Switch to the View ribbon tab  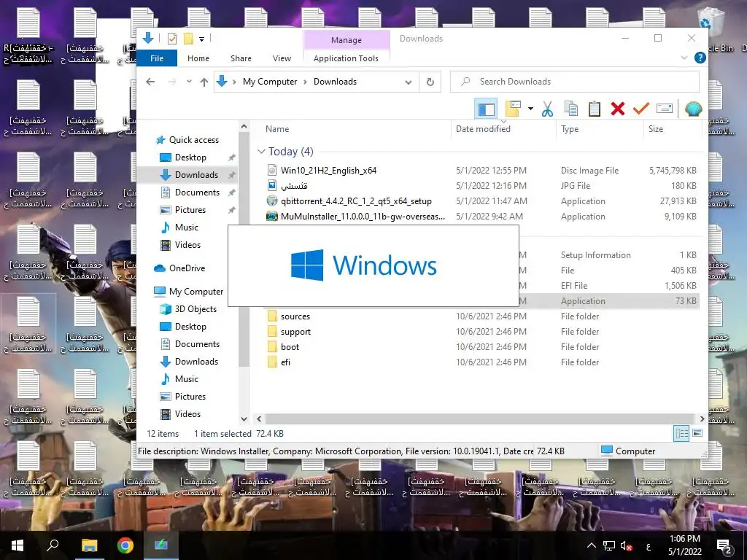point(282,58)
